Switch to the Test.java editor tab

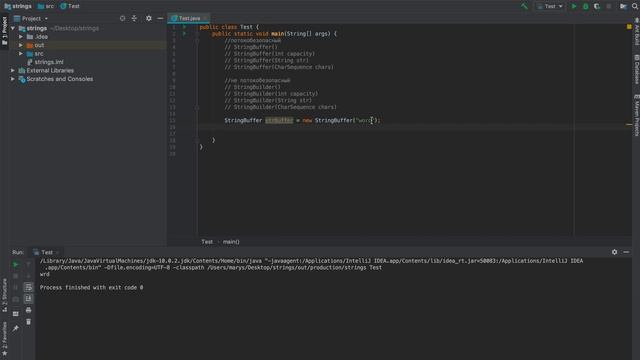click(189, 18)
